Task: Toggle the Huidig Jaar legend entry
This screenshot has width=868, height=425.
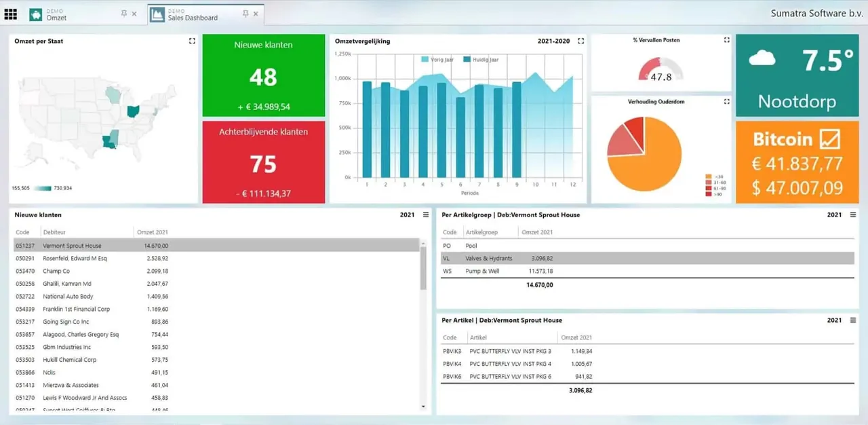Action: click(481, 60)
